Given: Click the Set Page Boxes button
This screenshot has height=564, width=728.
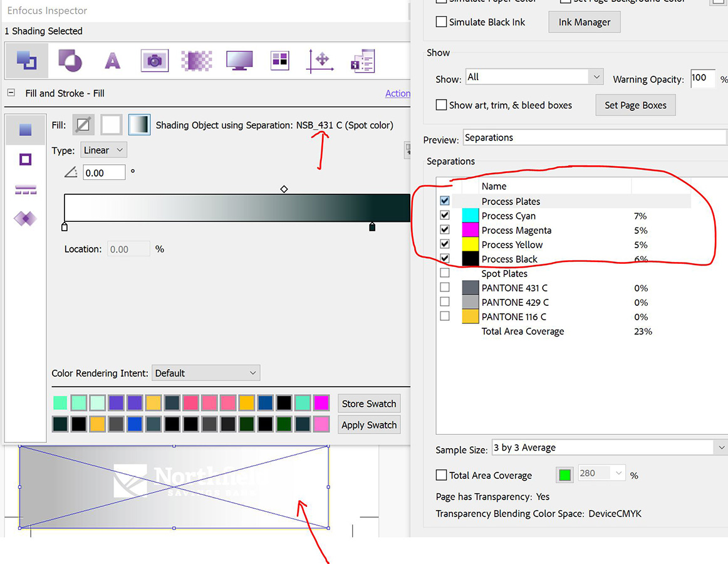Looking at the screenshot, I should coord(636,105).
